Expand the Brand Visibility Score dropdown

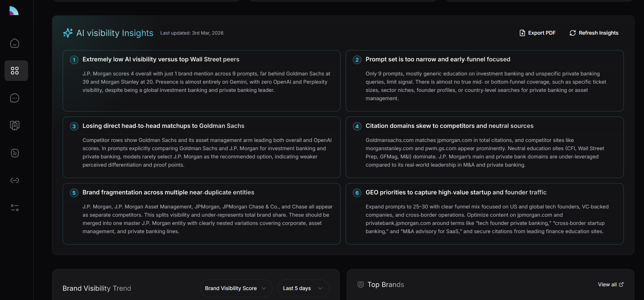(x=236, y=288)
